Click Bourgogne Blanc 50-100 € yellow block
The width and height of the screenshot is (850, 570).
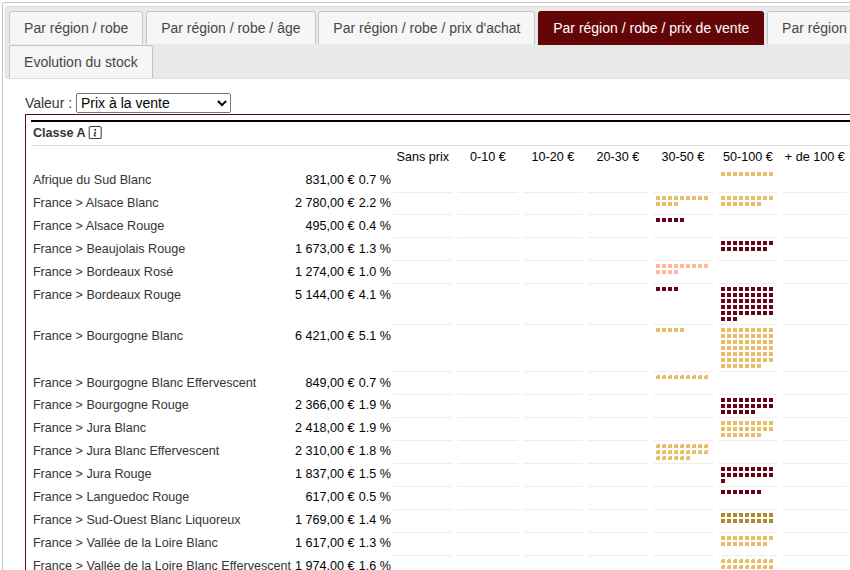pos(747,347)
